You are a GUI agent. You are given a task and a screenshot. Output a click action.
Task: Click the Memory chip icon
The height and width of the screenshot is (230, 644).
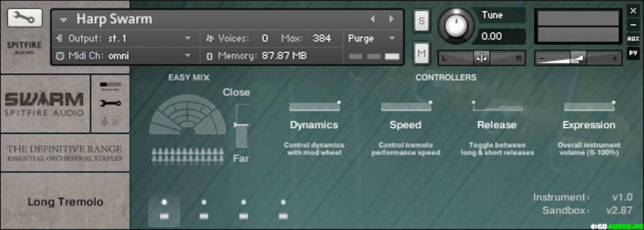pyautogui.click(x=210, y=56)
